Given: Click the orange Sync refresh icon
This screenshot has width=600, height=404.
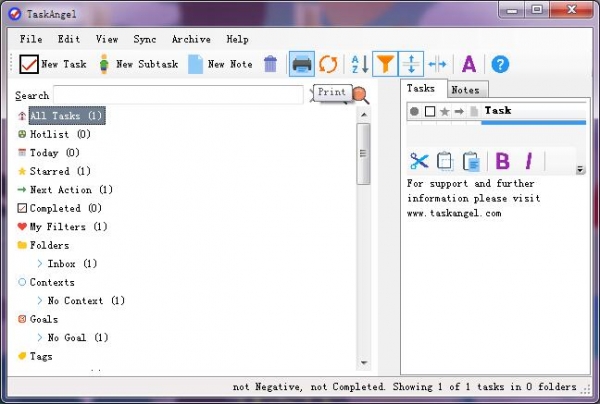Looking at the screenshot, I should pyautogui.click(x=328, y=64).
